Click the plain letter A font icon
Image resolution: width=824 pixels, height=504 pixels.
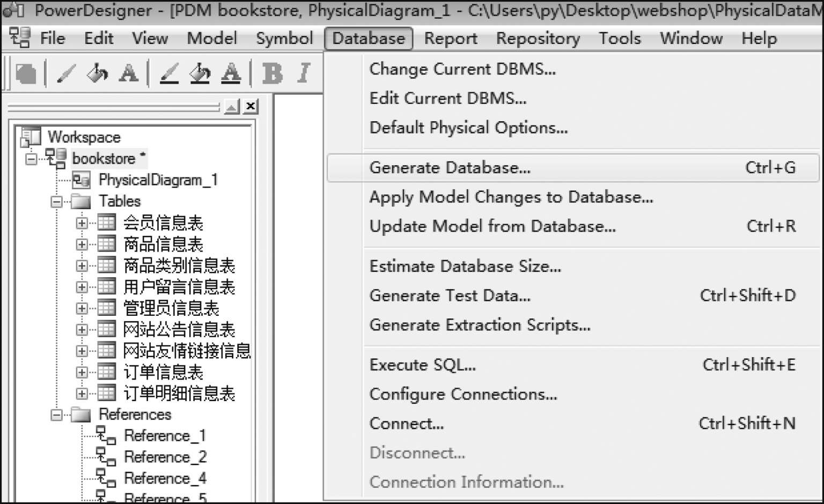point(128,73)
